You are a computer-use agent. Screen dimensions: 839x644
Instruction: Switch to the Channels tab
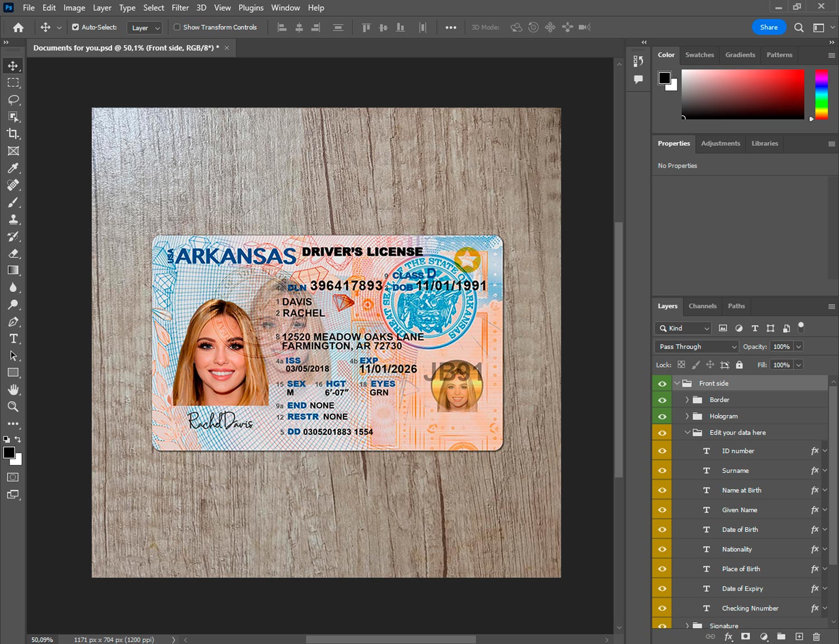click(x=702, y=306)
